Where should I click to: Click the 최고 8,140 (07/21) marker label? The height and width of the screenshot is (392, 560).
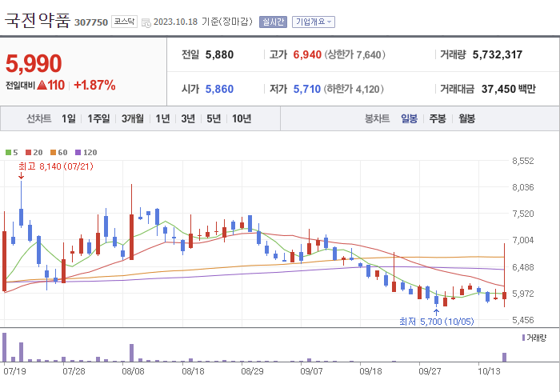point(56,166)
